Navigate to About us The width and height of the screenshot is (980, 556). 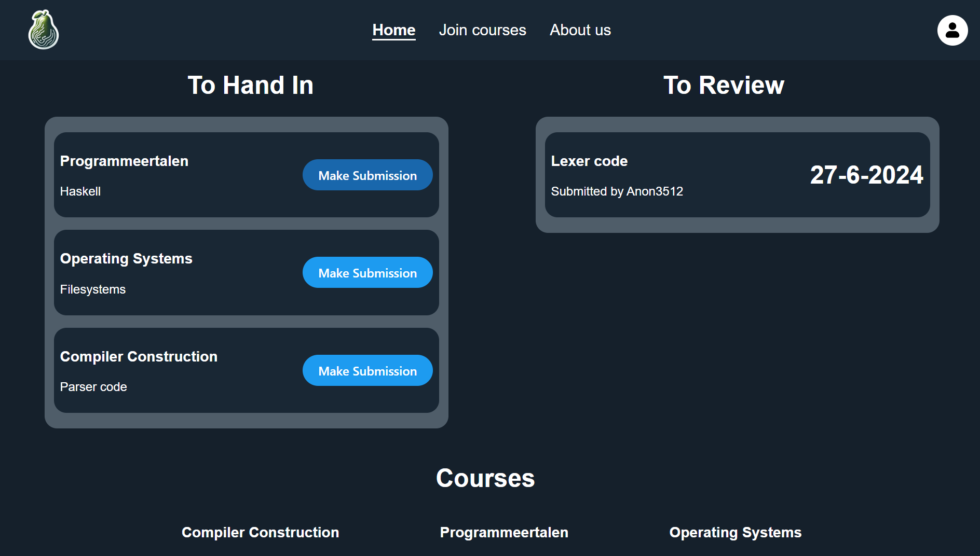[580, 30]
